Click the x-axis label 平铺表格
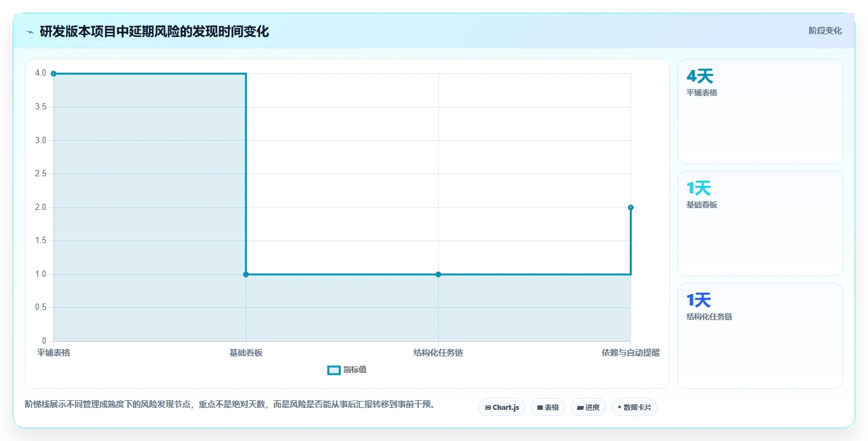Viewport: 868px width, 441px height. pyautogui.click(x=53, y=353)
